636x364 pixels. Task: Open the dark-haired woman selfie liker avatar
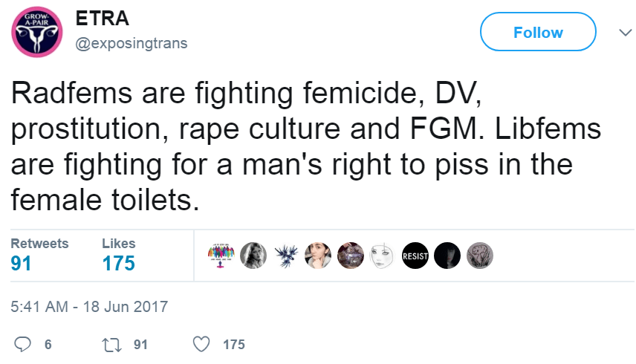point(317,256)
